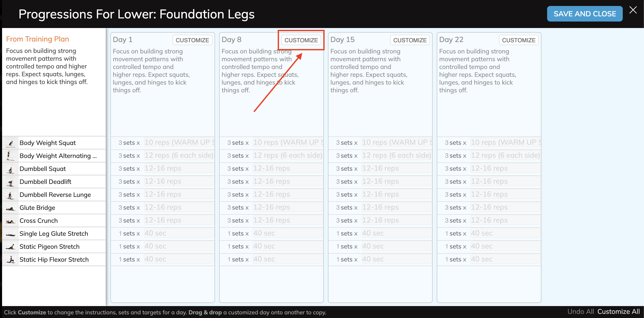This screenshot has height=318, width=644.
Task: Click the Dumbbell Squat exercise icon
Action: pyautogui.click(x=10, y=169)
